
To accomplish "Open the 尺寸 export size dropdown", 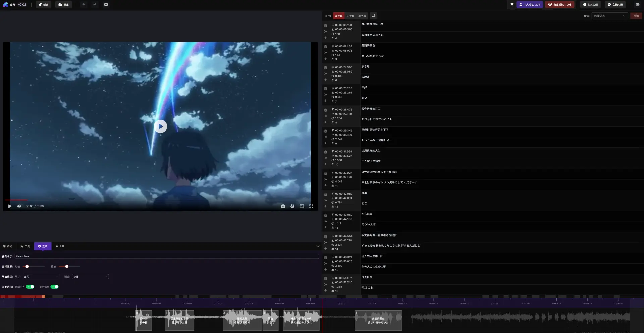I will pos(41,277).
